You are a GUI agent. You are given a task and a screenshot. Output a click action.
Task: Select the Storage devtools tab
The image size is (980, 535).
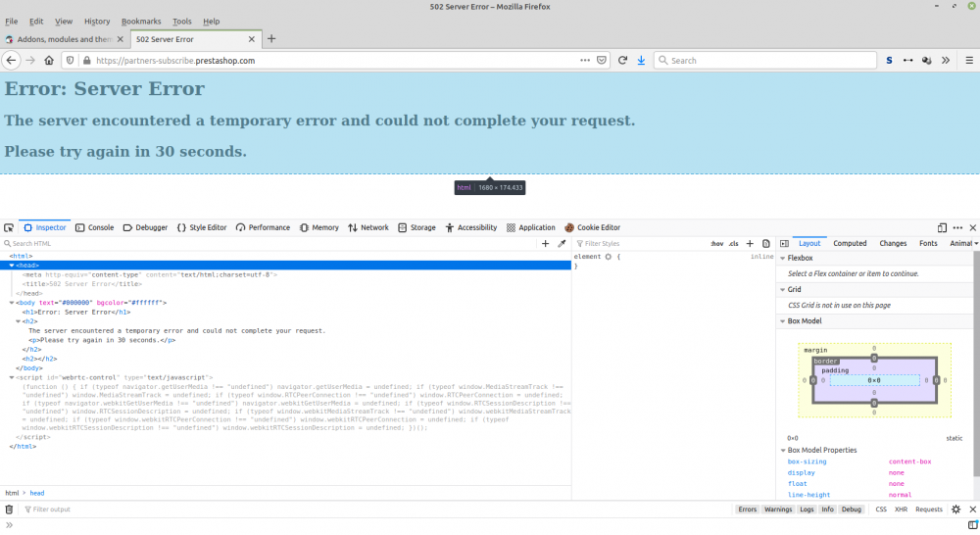416,227
